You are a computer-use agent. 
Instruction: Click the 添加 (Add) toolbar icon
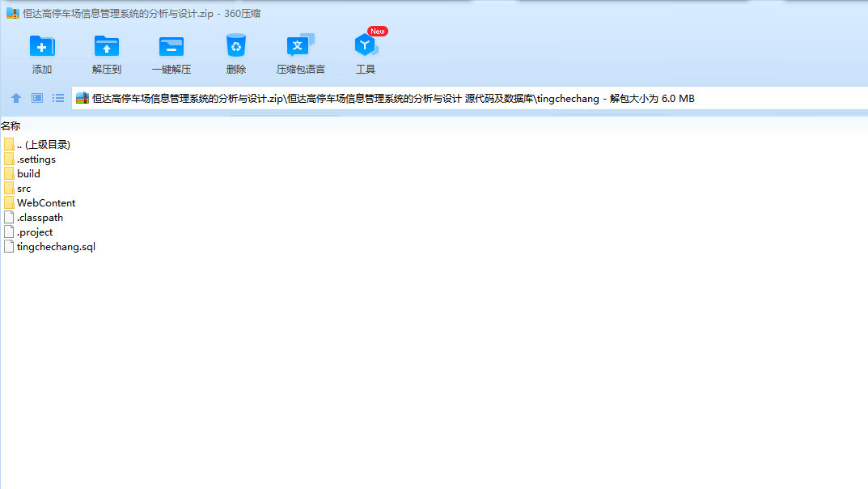point(42,46)
